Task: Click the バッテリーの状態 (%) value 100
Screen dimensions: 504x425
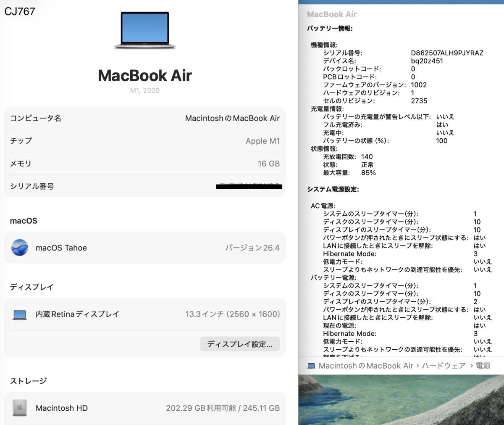Action: point(442,141)
